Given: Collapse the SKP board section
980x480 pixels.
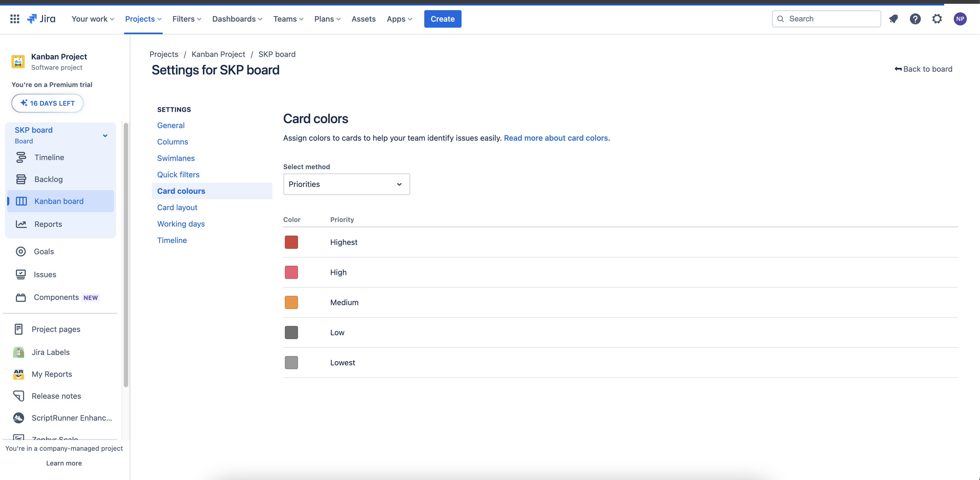Looking at the screenshot, I should (105, 135).
